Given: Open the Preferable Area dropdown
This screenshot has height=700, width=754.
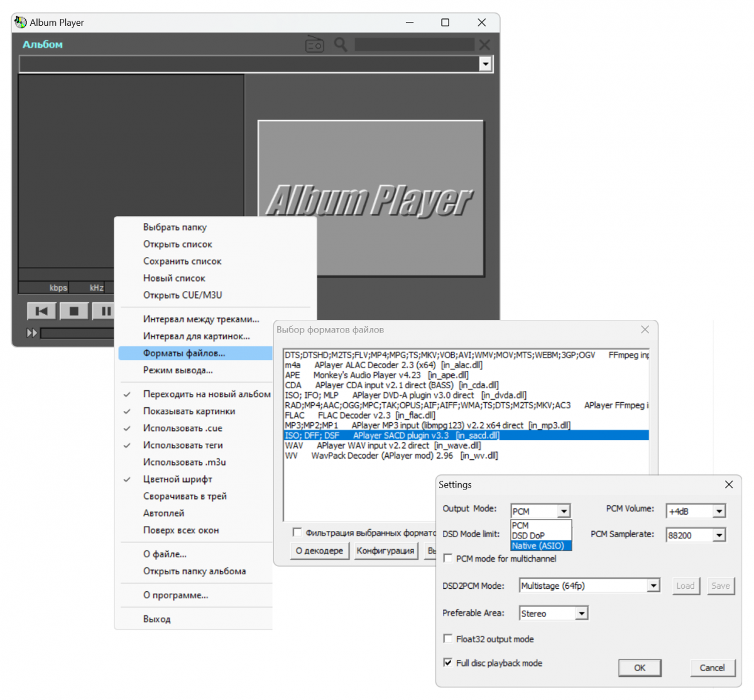Looking at the screenshot, I should point(582,613).
